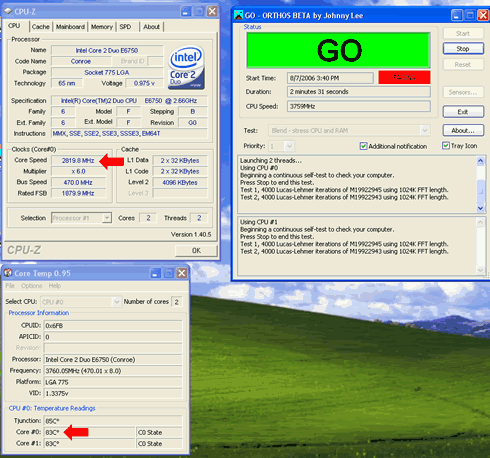Viewport: 490px width, 458px height.
Task: Click the CPU Speed field 3759MHz
Action: pyautogui.click(x=359, y=106)
